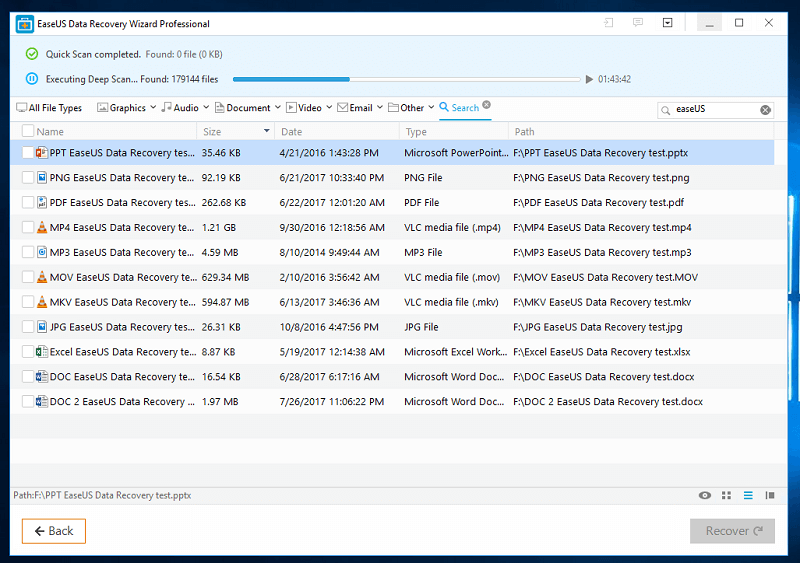Check the DOC EaseUS Data Recovery 16.54 KB checkbox
Viewport: 800px width, 563px height.
[28, 377]
